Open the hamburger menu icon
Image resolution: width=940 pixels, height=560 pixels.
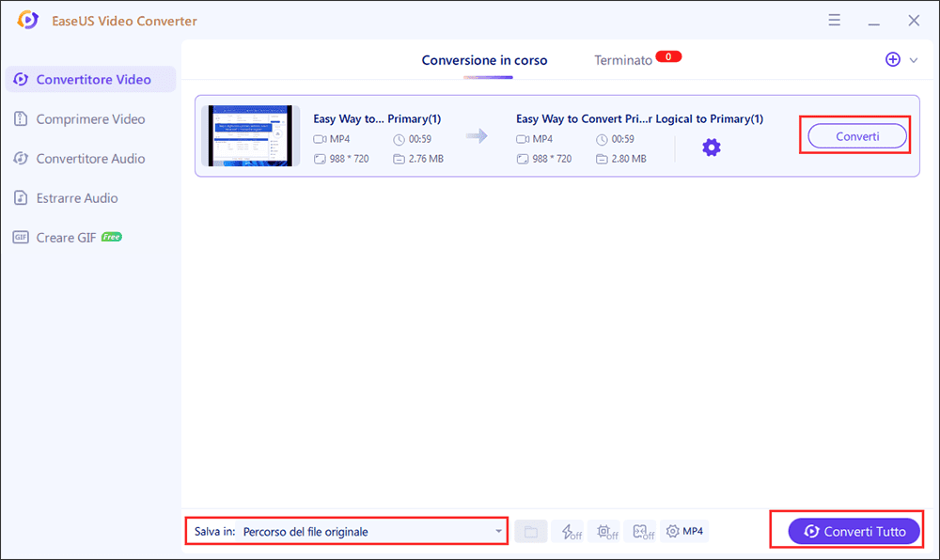(x=834, y=21)
